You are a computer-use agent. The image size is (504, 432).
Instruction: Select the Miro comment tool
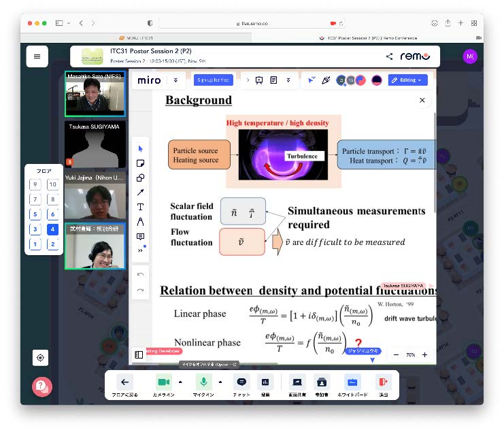click(x=141, y=237)
